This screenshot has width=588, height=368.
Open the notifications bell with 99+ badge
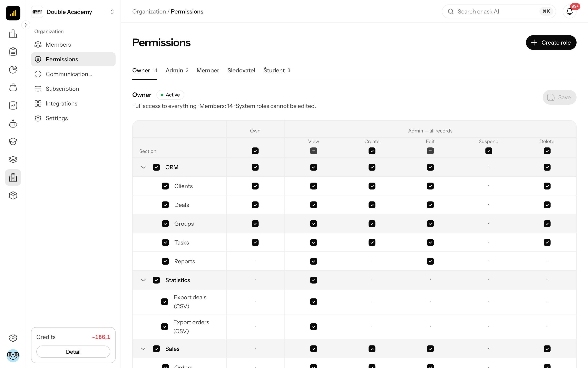point(570,11)
